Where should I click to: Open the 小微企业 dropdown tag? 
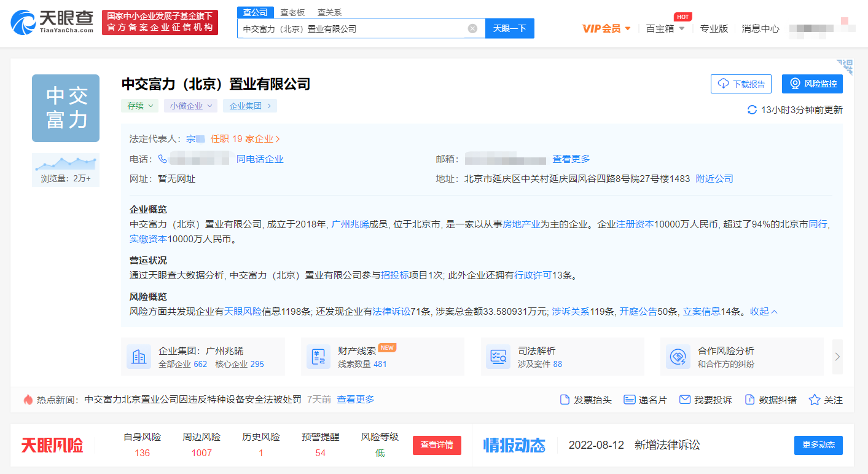[x=190, y=106]
